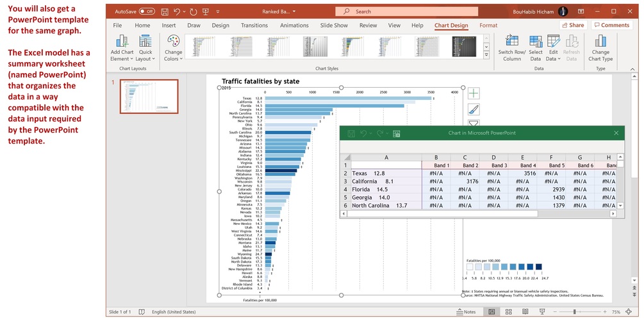Click the Comments button
The height and width of the screenshot is (323, 644).
pos(611,25)
